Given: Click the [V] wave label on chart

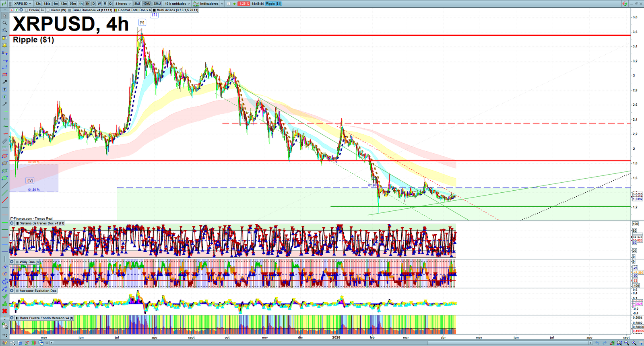Looking at the screenshot, I should tap(142, 23).
